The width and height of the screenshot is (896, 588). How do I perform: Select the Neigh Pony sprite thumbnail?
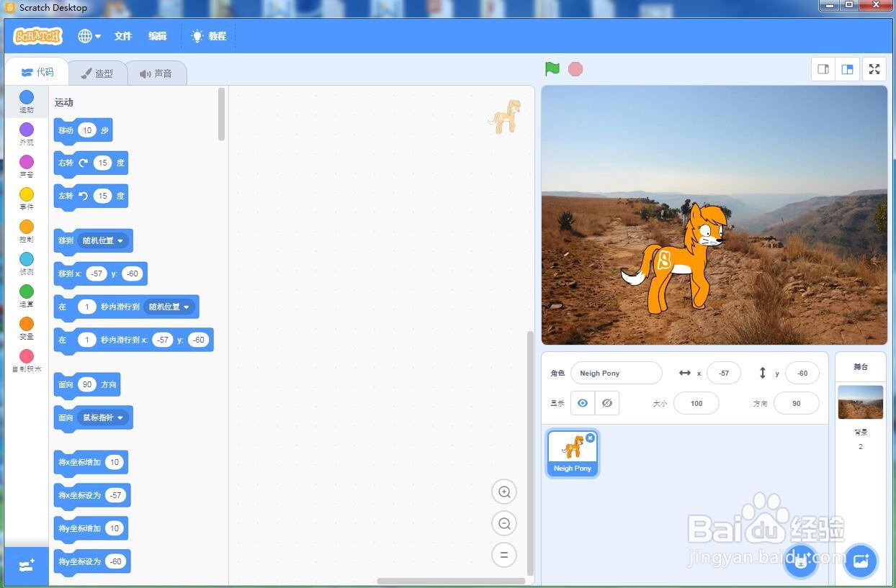click(573, 453)
